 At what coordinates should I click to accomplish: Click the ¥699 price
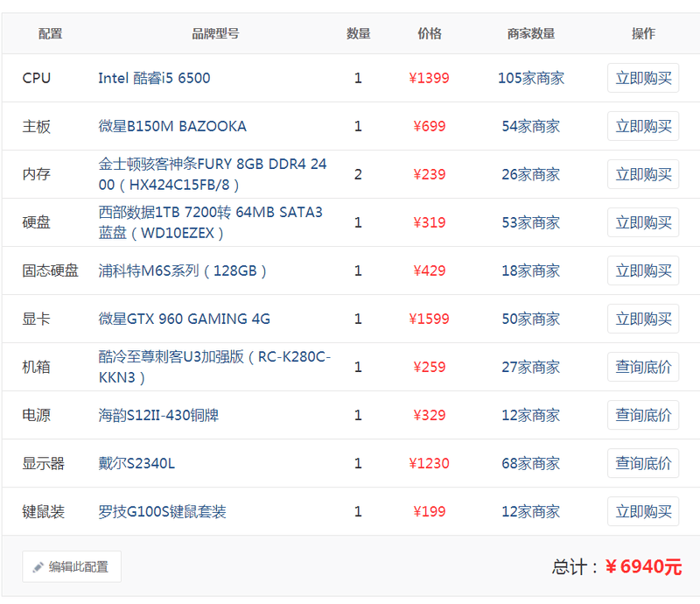pos(429,126)
